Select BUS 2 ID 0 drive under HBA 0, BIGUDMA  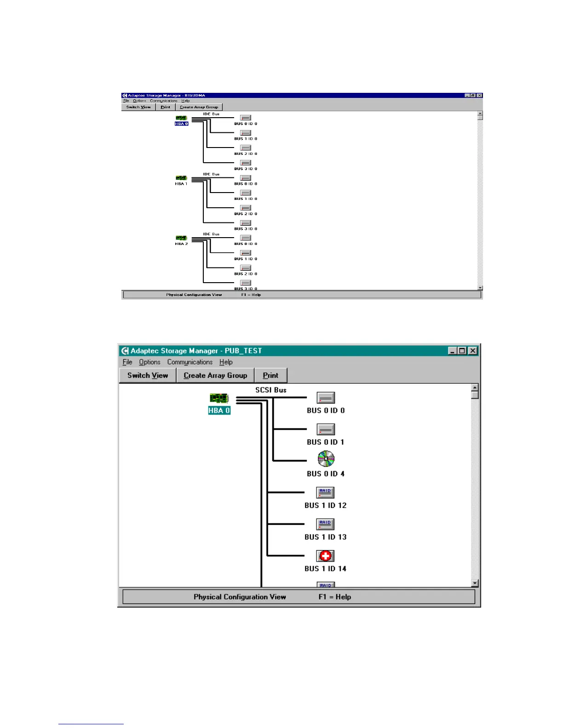click(x=246, y=148)
